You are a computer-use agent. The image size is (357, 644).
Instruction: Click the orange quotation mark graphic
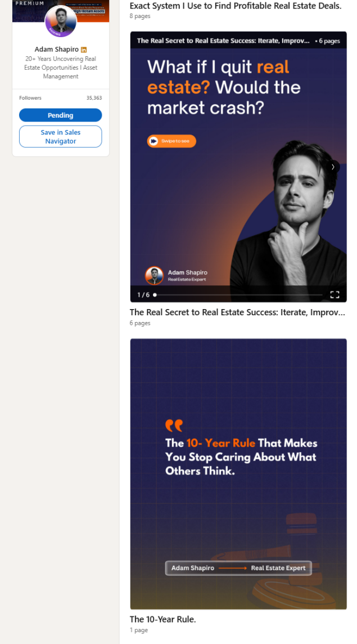tap(174, 425)
